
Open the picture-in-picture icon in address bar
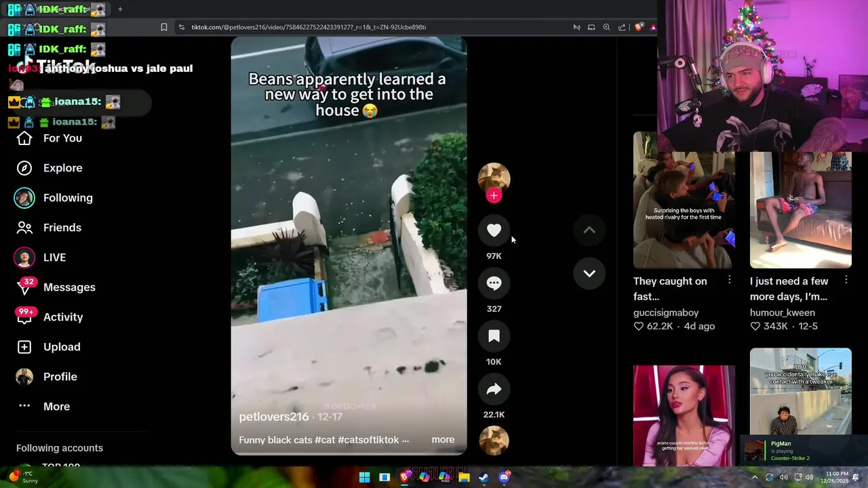tap(591, 27)
